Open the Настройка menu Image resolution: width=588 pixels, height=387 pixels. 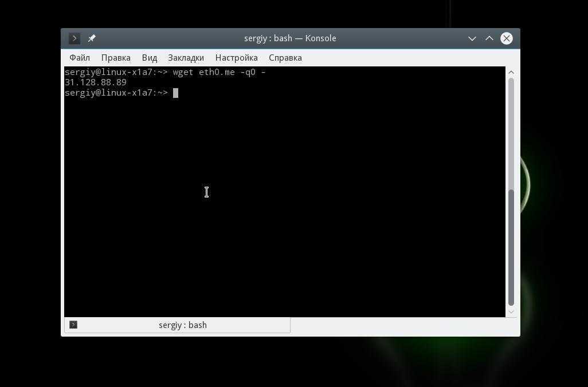click(236, 58)
